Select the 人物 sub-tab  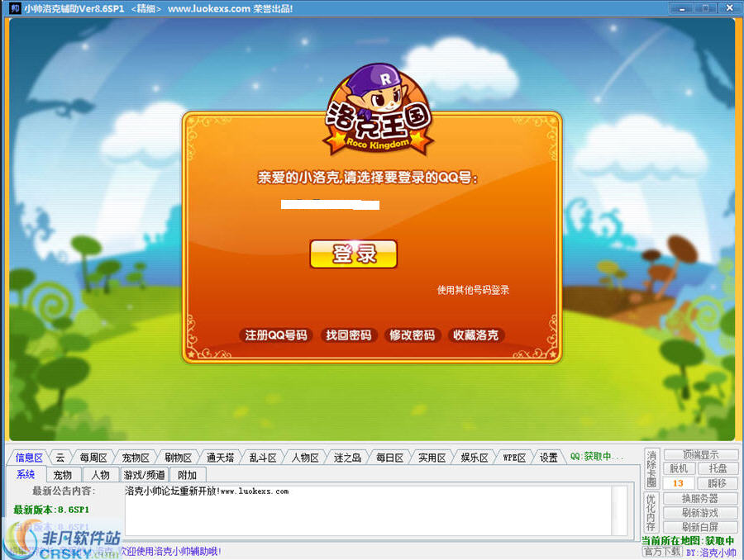(101, 475)
